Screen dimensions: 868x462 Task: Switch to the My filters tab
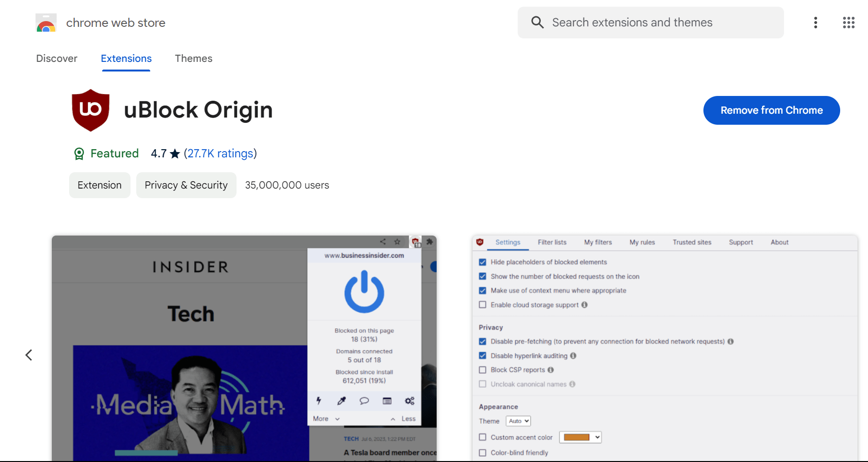(x=598, y=242)
